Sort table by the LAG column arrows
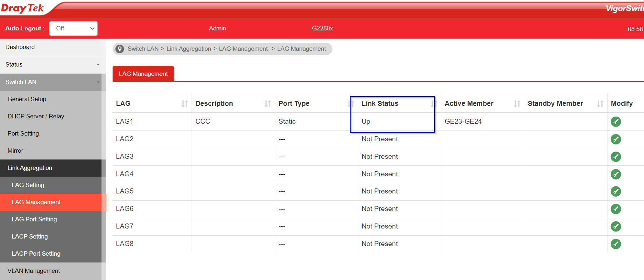Screen dimensions: 644x280 tap(184, 104)
